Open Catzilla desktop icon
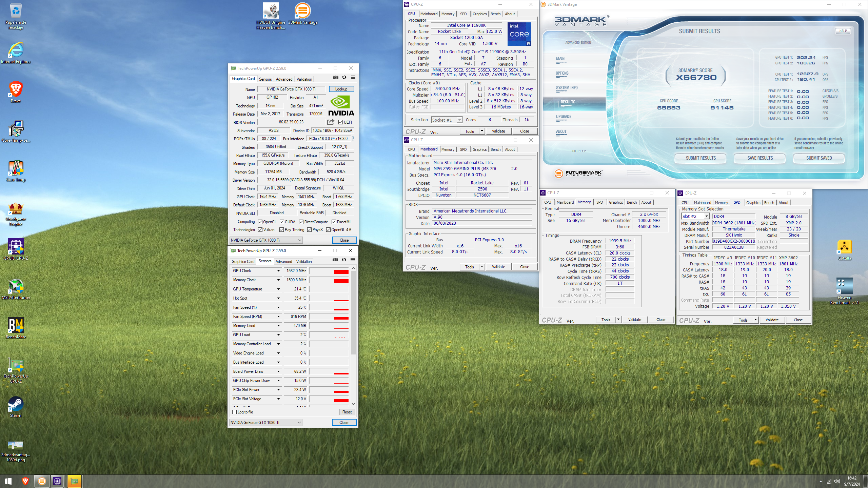 844,250
